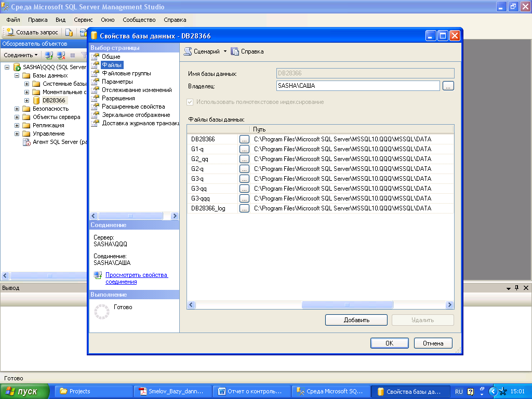Open the Общие page icon
The width and height of the screenshot is (532, 399).
point(96,57)
